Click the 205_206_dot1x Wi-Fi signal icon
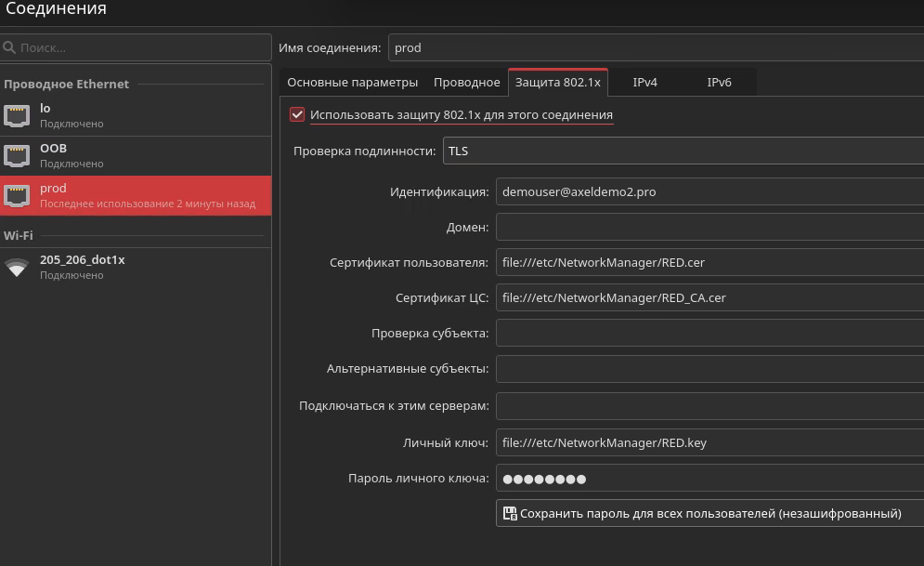The image size is (924, 566). tap(17, 268)
